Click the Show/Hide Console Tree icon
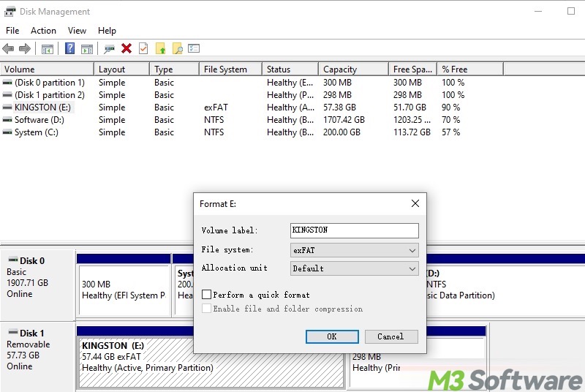The height and width of the screenshot is (392, 585). coord(47,49)
